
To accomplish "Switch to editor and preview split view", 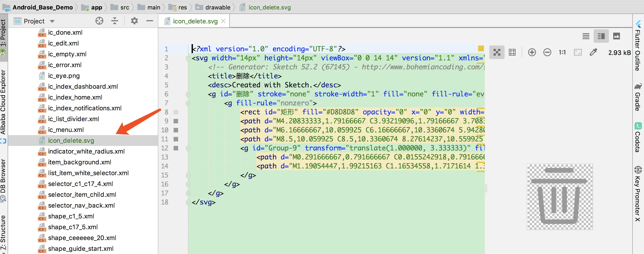I will [601, 36].
